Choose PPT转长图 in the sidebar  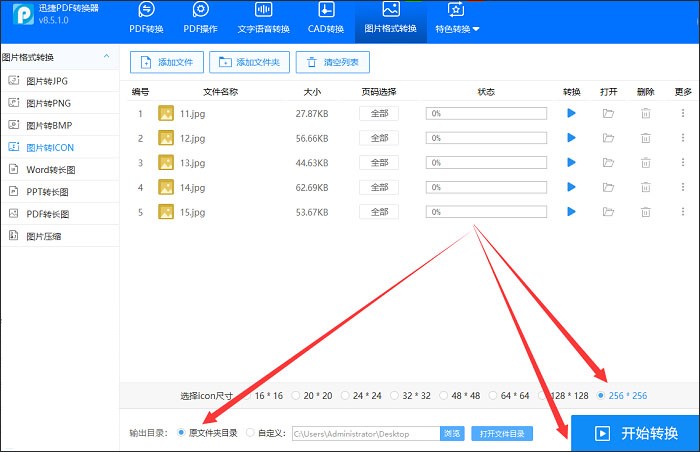click(60, 192)
